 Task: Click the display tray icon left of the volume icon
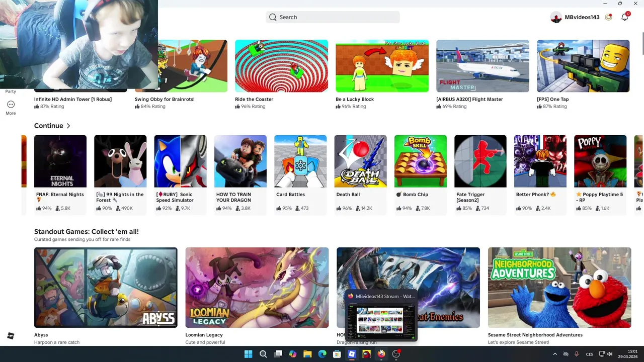point(602,354)
